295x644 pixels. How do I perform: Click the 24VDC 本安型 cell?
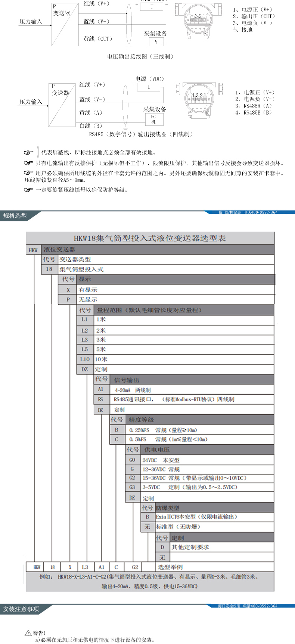tap(207, 460)
